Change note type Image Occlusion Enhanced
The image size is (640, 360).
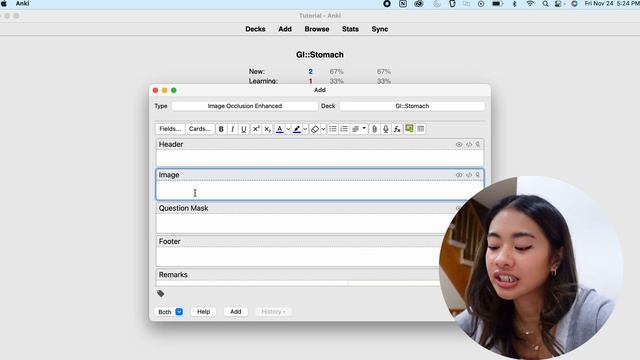[245, 106]
